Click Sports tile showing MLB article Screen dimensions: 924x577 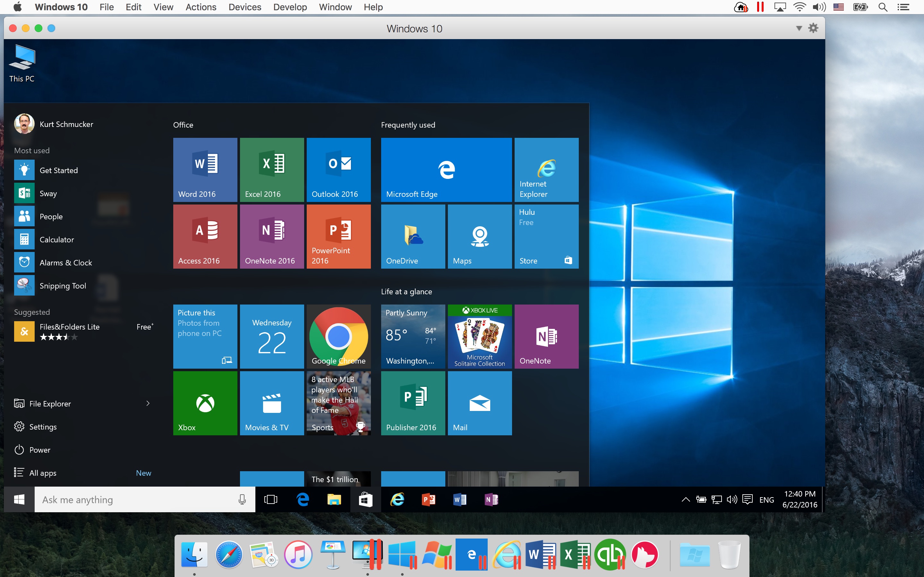coord(339,402)
